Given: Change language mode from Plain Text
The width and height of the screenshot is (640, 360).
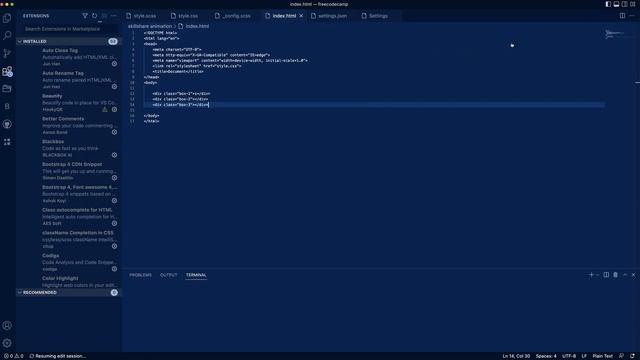Looking at the screenshot, I should click(x=602, y=356).
